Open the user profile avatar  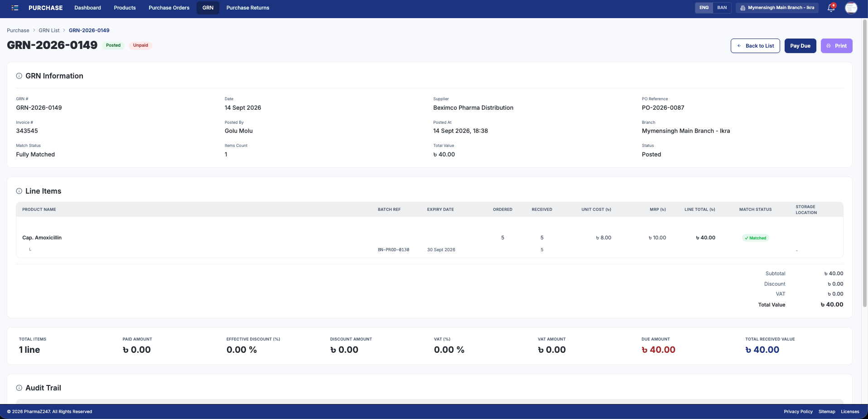[x=851, y=8]
